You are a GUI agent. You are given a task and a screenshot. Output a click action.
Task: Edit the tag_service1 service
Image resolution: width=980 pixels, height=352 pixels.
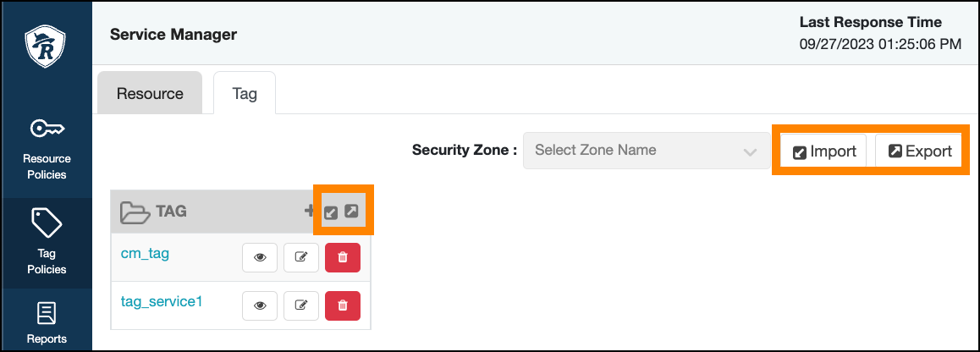(300, 305)
